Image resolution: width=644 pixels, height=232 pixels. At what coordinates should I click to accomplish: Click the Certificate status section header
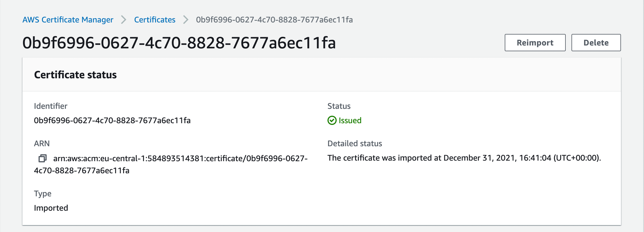point(75,75)
